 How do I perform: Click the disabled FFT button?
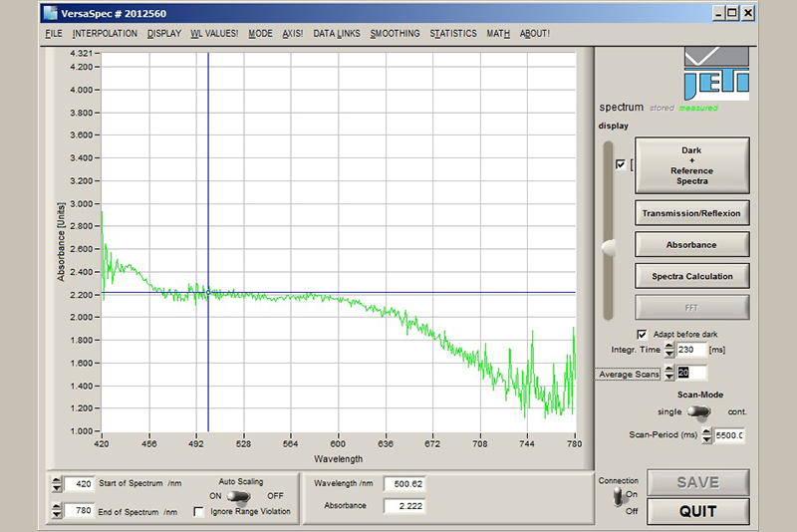pyautogui.click(x=691, y=308)
